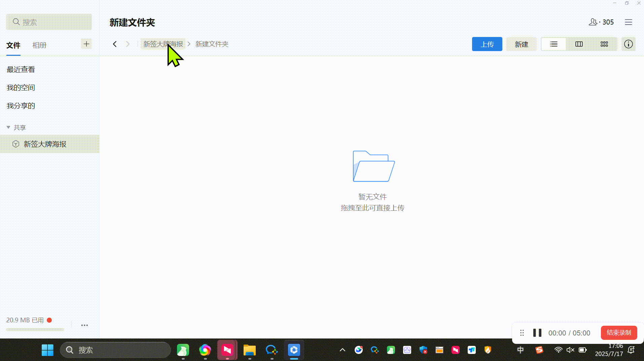Switch to list view layout

pyautogui.click(x=553, y=44)
